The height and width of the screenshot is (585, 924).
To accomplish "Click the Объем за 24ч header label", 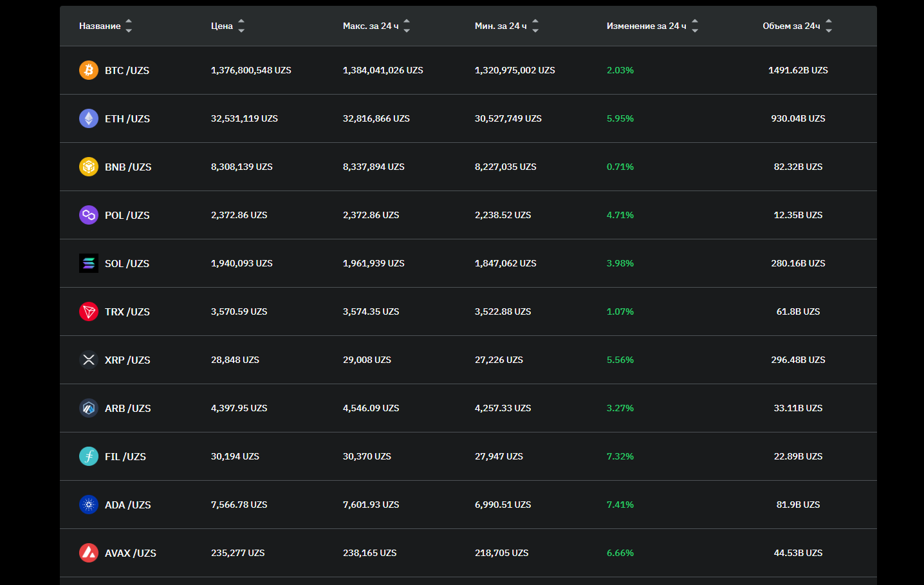I will click(x=791, y=26).
